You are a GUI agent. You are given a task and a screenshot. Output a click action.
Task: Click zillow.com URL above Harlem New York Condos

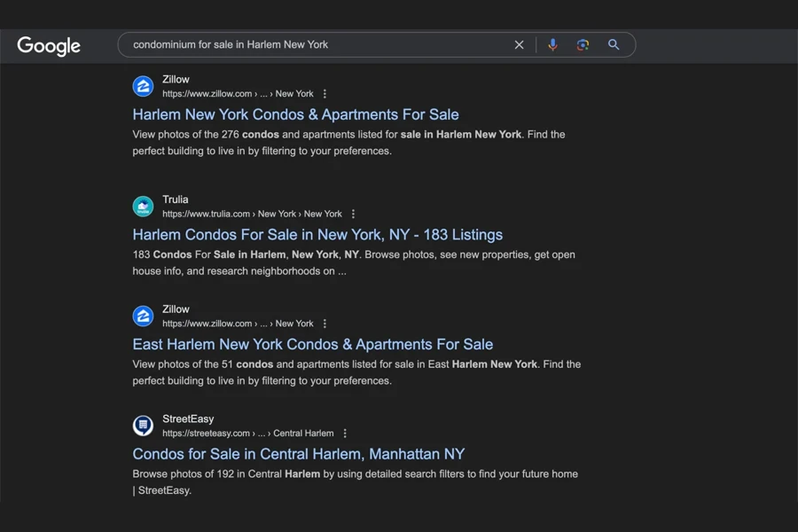coord(238,94)
